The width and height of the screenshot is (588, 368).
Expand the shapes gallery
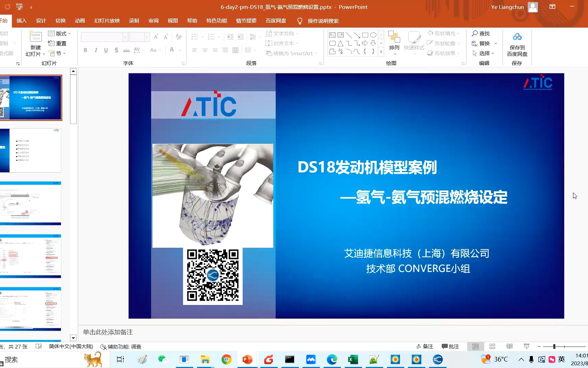[x=381, y=52]
